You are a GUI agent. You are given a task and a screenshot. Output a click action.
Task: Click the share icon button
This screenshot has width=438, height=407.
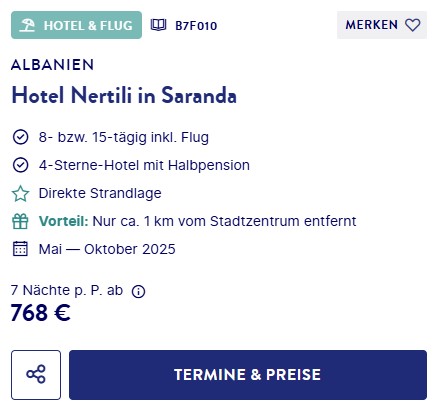36,375
